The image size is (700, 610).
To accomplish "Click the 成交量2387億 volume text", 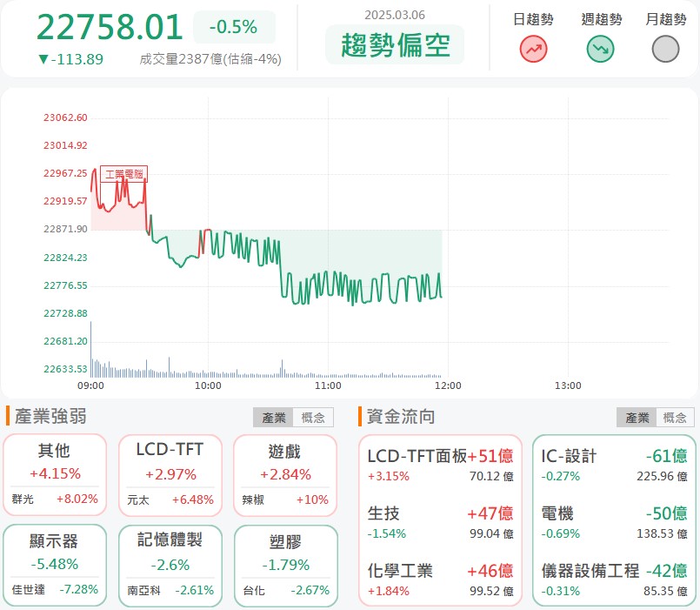I will (x=210, y=59).
